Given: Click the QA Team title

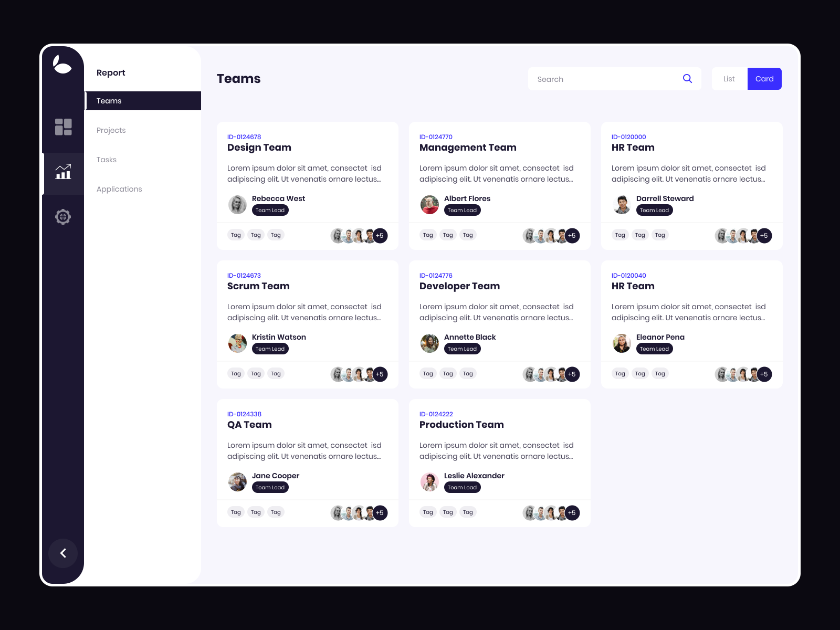Looking at the screenshot, I should [249, 424].
